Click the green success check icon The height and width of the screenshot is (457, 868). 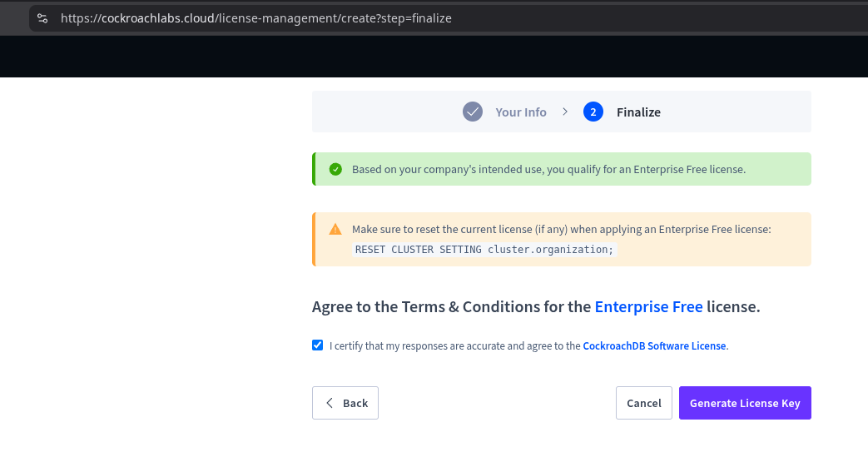335,170
